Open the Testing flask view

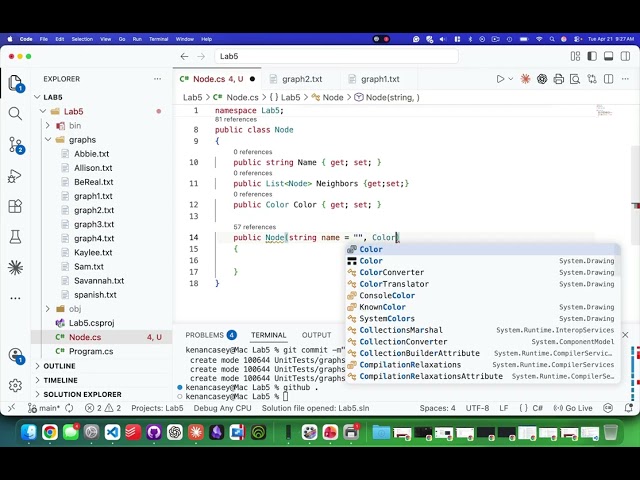click(15, 237)
